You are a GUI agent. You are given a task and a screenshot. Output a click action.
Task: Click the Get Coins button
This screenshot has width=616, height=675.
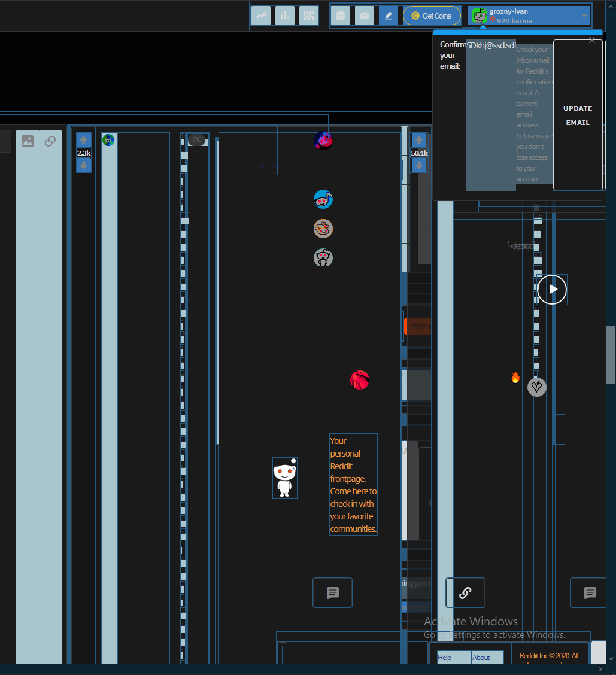(x=432, y=16)
